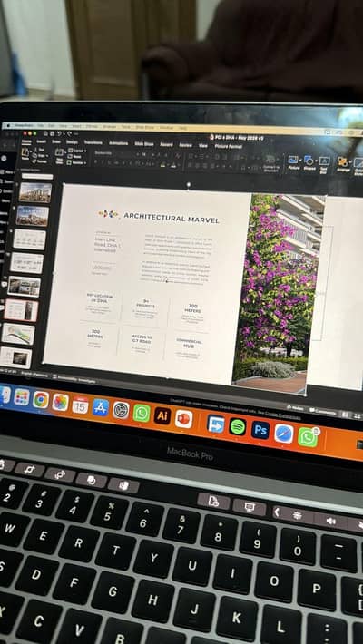
Task: Select second building slide thumbnail with blue sky
Action: (x=33, y=216)
